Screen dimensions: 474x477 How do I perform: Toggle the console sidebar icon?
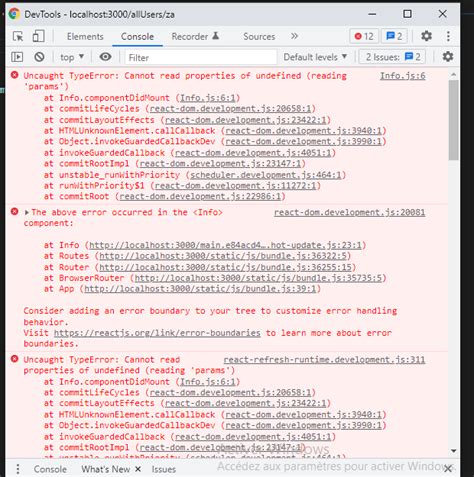[17, 57]
